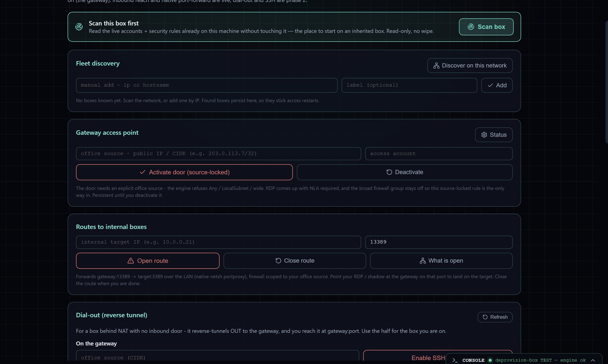
Task: Click the network icon in Discover on this network
Action: click(x=436, y=66)
